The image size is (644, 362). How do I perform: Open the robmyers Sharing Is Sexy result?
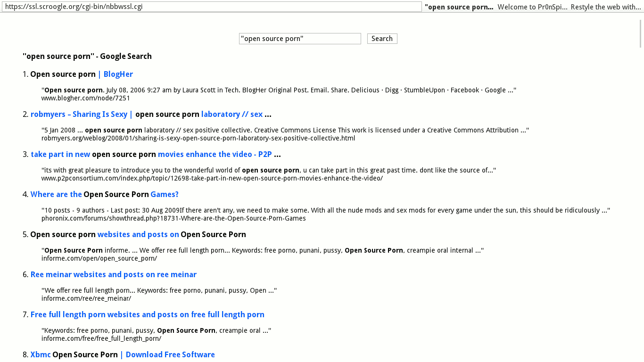click(151, 114)
